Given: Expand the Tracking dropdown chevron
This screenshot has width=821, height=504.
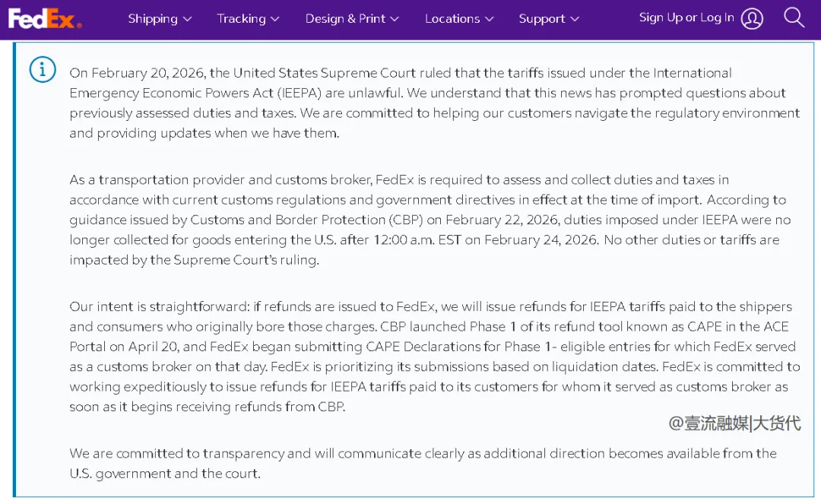Looking at the screenshot, I should [274, 19].
